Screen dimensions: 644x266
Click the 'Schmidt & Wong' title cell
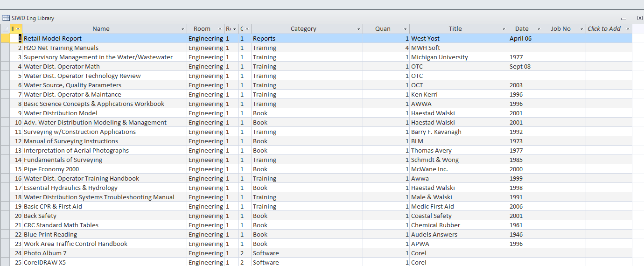tap(459, 160)
